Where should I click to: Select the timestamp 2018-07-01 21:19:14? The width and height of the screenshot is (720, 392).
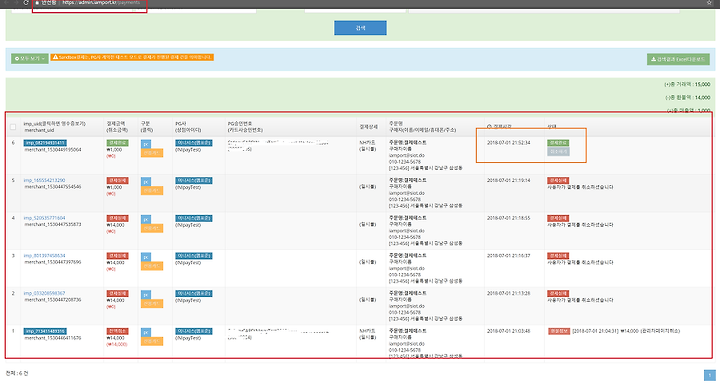pyautogui.click(x=508, y=180)
